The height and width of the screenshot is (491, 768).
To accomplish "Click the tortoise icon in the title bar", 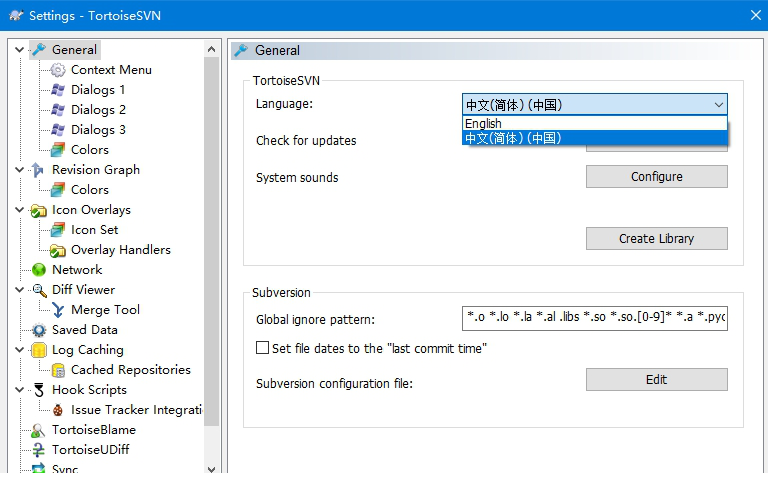I will coord(16,15).
